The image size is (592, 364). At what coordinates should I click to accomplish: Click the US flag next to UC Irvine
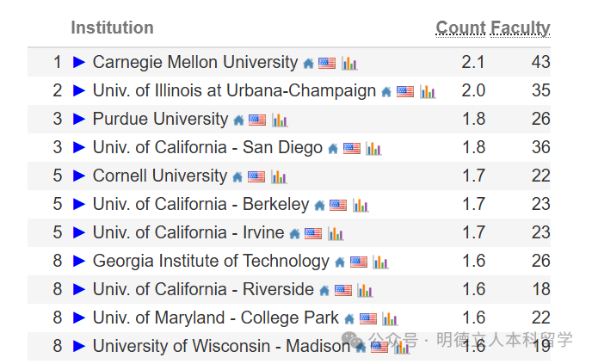click(313, 234)
